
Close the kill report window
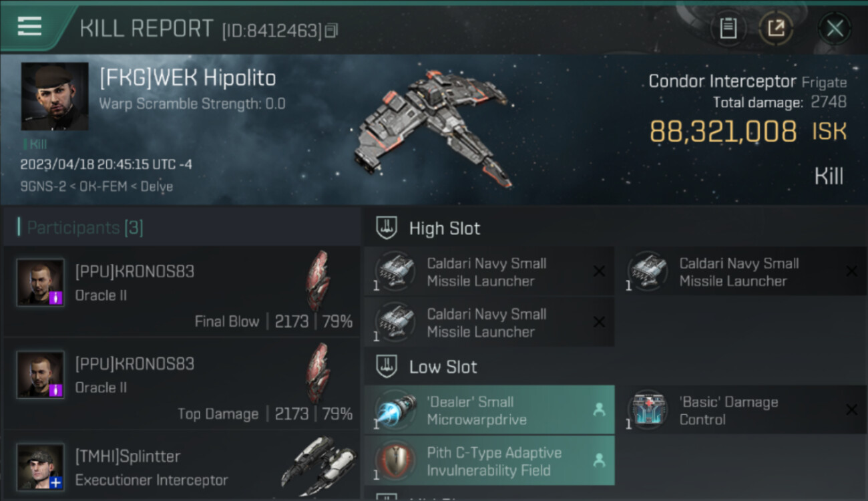(x=835, y=29)
